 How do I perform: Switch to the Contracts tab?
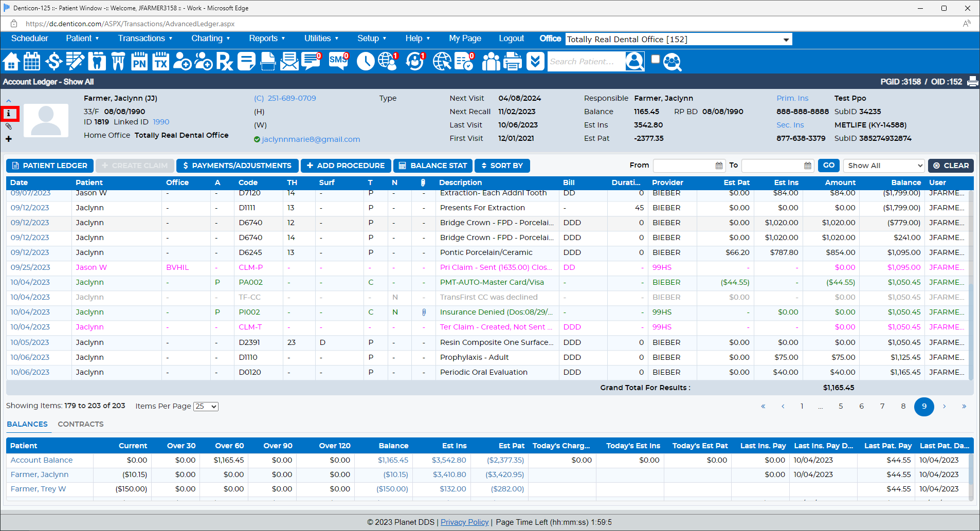[81, 424]
